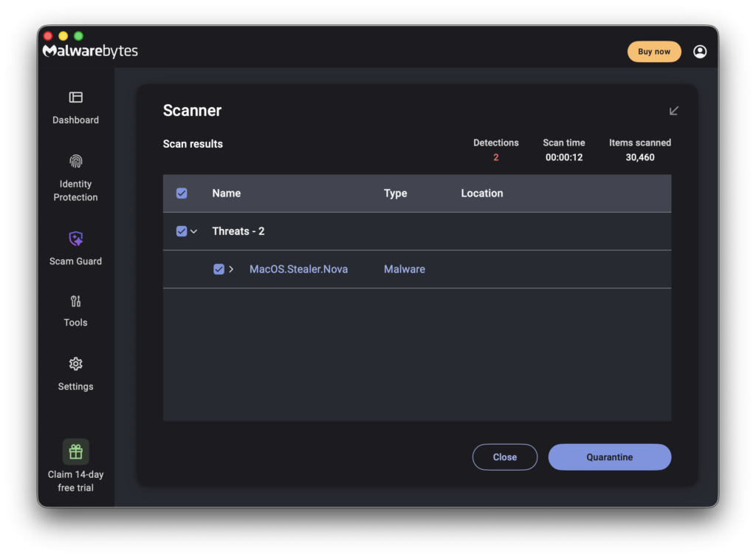Click the Scan results heading

pos(193,144)
